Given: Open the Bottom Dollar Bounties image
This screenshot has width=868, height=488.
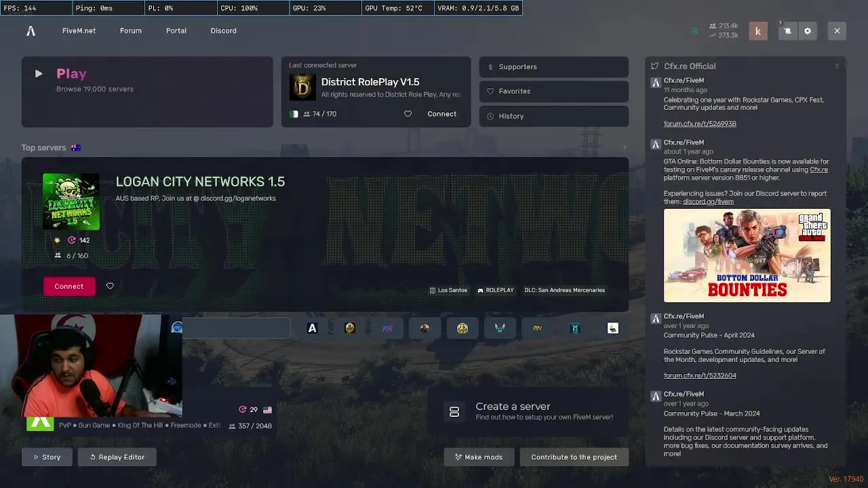Looking at the screenshot, I should [x=747, y=256].
